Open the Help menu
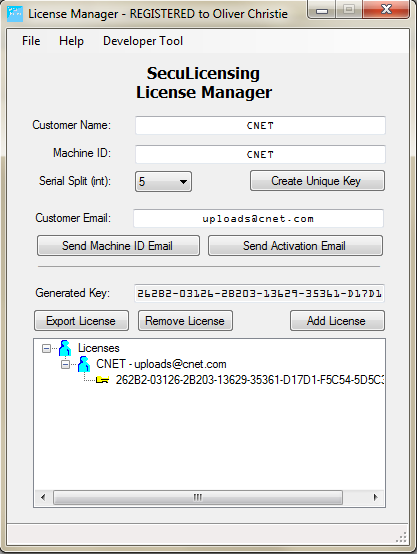Screen dimensions: 417x554 [x=71, y=41]
